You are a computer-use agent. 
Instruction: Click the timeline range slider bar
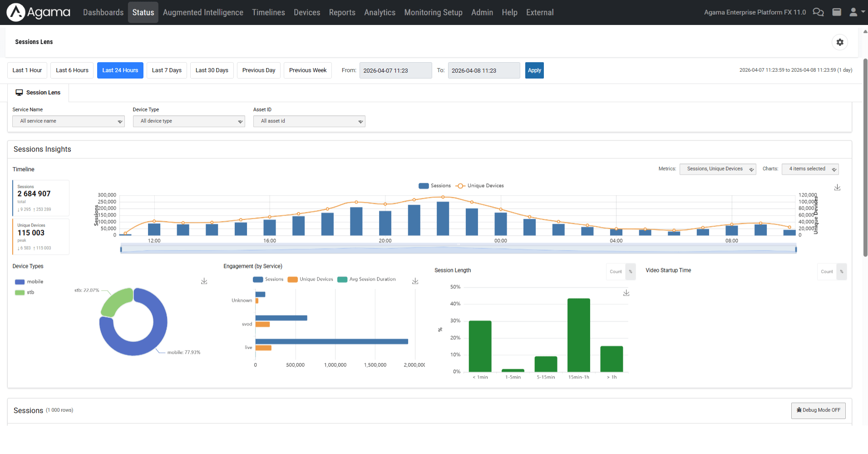458,249
